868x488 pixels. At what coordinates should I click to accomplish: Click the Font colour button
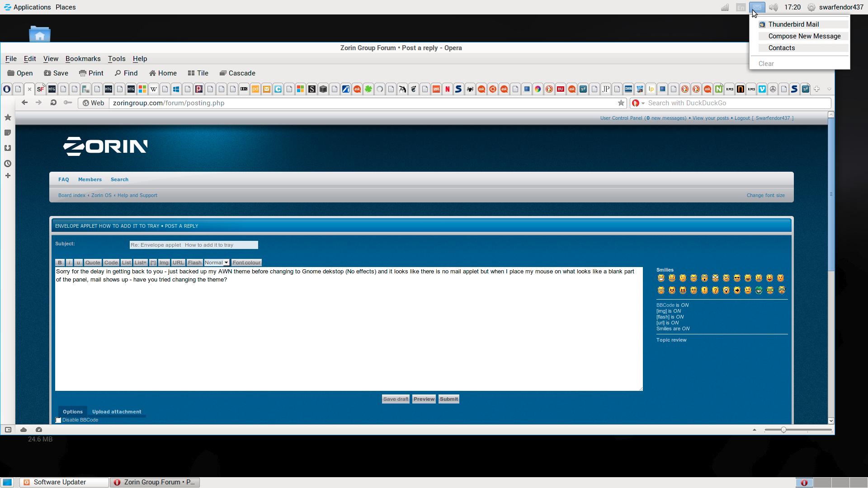[246, 263]
